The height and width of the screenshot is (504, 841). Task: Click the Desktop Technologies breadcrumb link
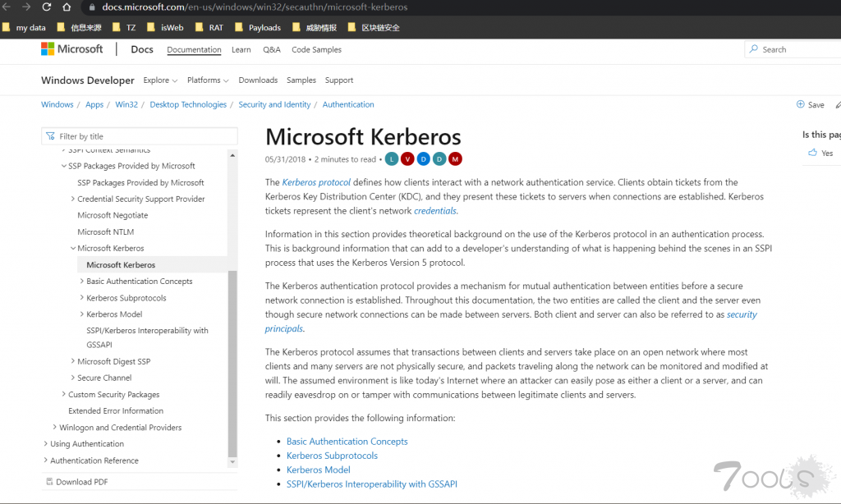coord(188,104)
